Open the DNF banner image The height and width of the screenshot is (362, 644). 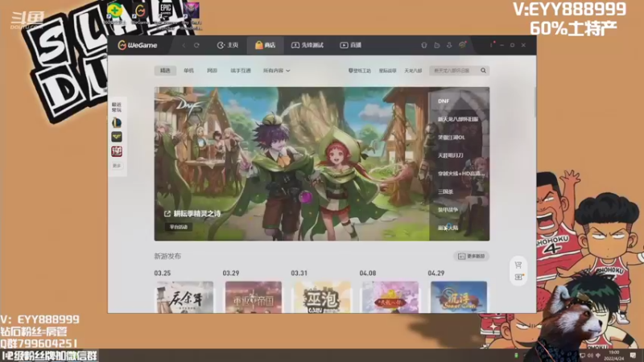tap(291, 163)
